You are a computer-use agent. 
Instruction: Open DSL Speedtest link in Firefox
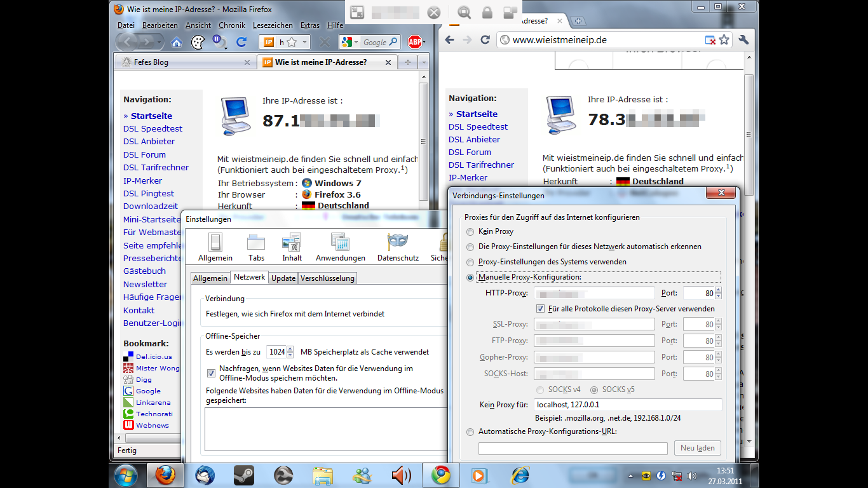[x=153, y=128]
